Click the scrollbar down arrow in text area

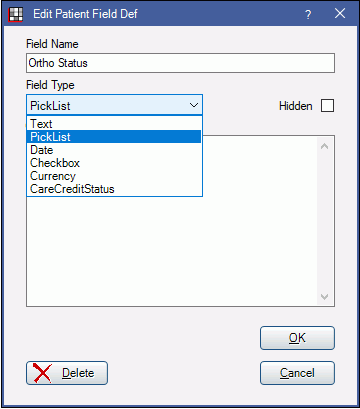coord(325,296)
